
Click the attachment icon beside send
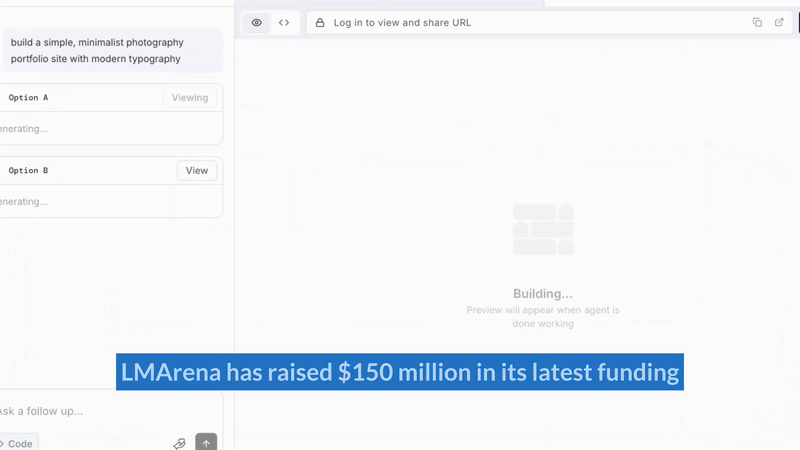pos(180,443)
